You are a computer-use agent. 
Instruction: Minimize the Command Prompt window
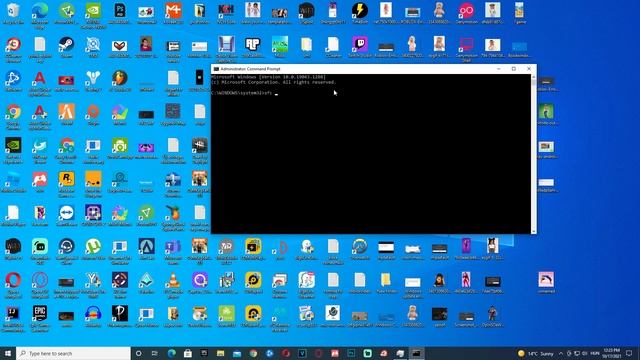coord(498,69)
